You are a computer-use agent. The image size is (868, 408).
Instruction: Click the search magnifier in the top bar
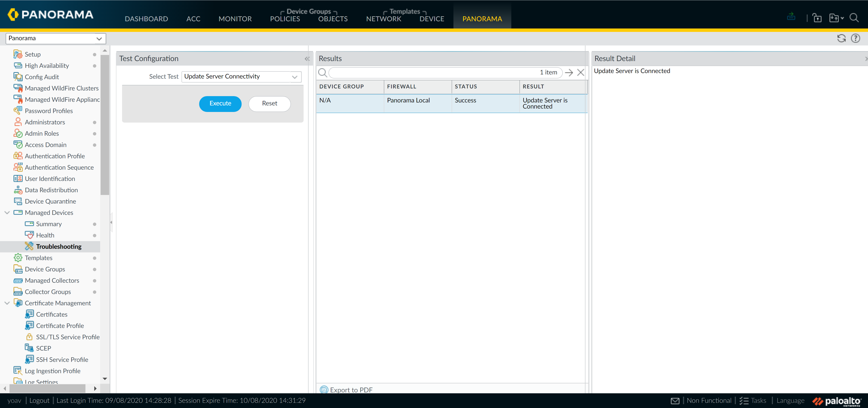(x=854, y=18)
